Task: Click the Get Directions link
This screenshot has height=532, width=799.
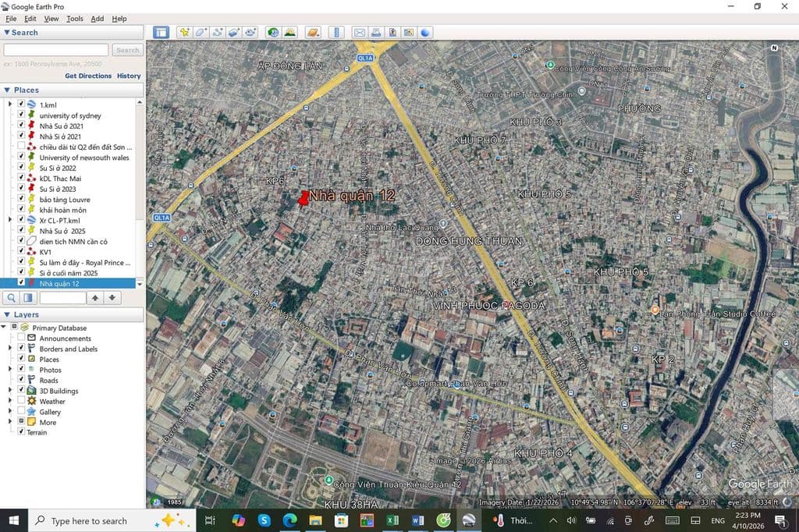Action: 88,76
